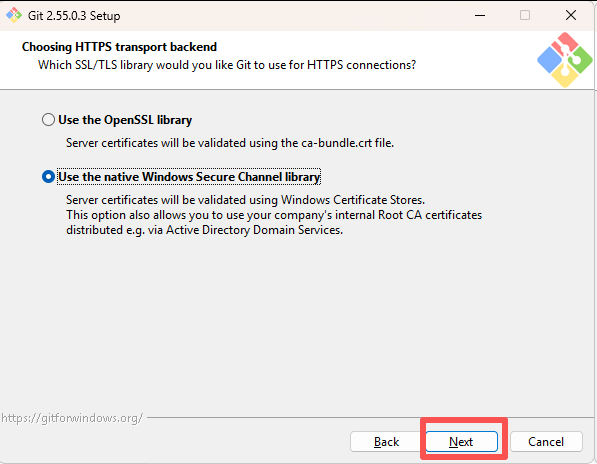Cancel the Git setup

click(546, 442)
